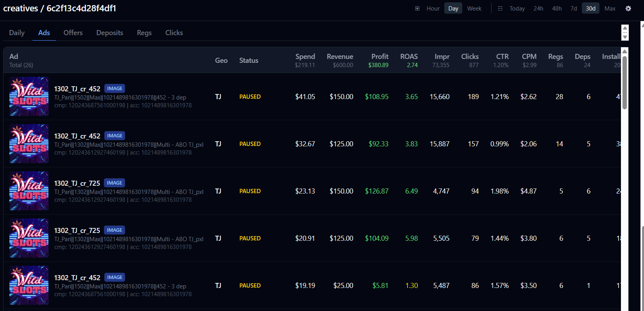
Task: Select the 7d time range
Action: coord(573,9)
